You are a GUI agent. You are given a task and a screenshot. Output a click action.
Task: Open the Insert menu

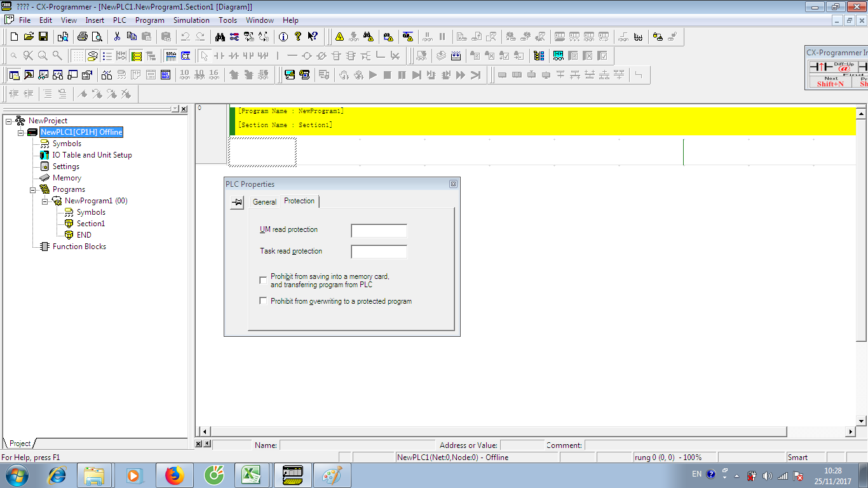(x=95, y=20)
